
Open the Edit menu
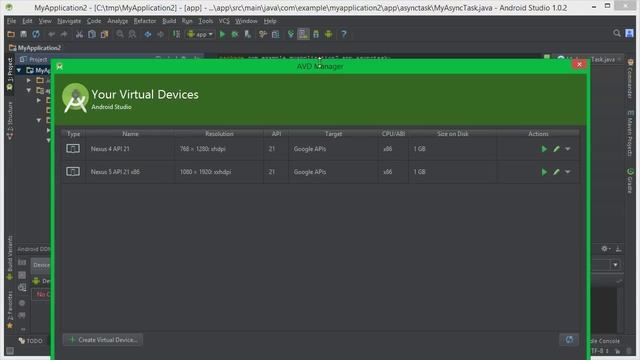coord(27,21)
